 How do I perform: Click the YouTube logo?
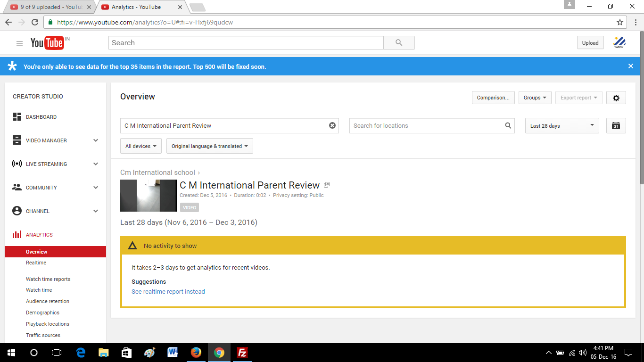tap(47, 43)
